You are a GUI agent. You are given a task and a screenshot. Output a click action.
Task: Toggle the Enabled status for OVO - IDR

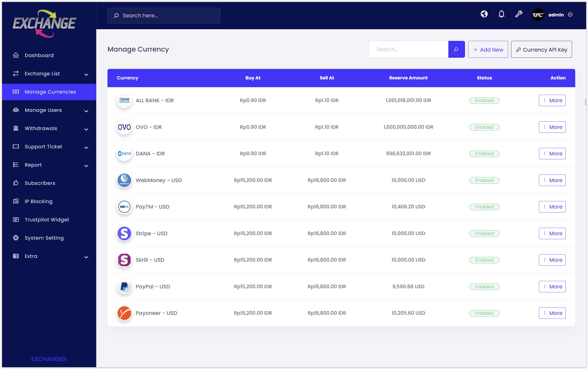tap(484, 127)
